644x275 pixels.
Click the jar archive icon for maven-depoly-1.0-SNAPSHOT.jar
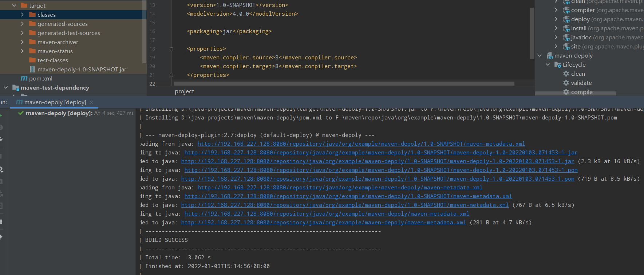pos(32,69)
